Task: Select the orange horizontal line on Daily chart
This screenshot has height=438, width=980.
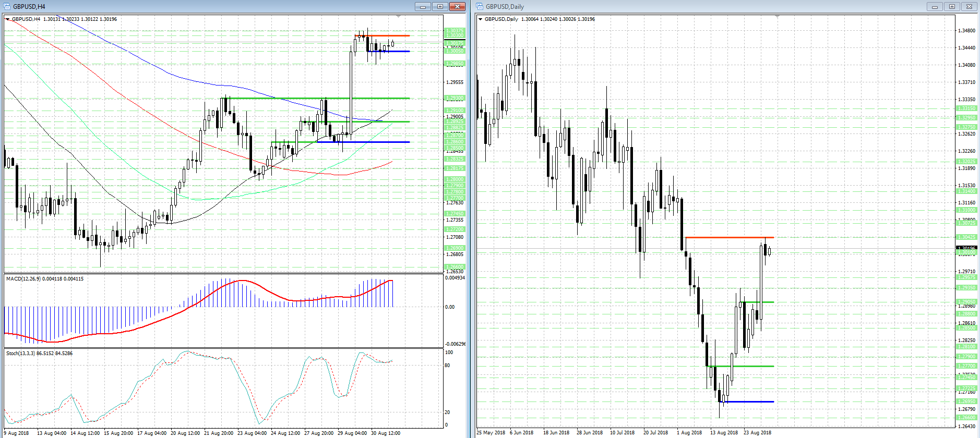Action: point(729,238)
